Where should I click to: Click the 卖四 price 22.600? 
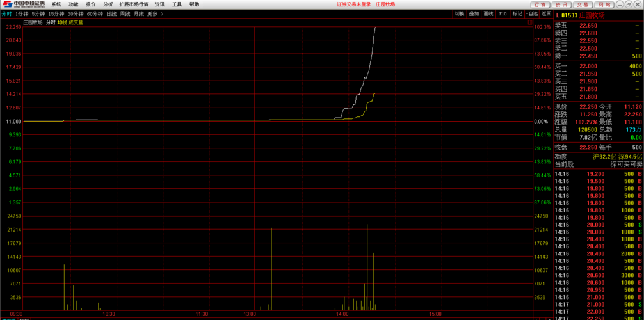tap(588, 33)
